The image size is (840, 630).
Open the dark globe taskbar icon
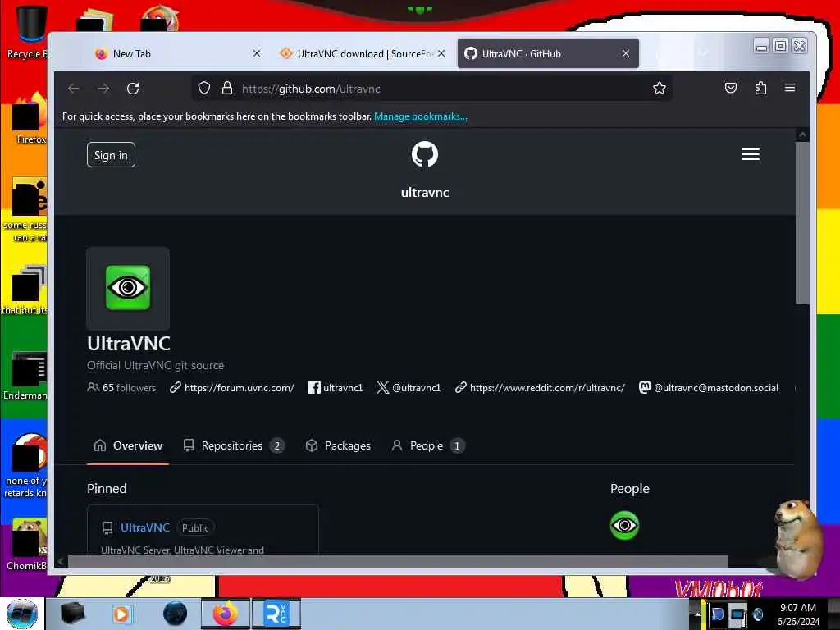pos(176,614)
